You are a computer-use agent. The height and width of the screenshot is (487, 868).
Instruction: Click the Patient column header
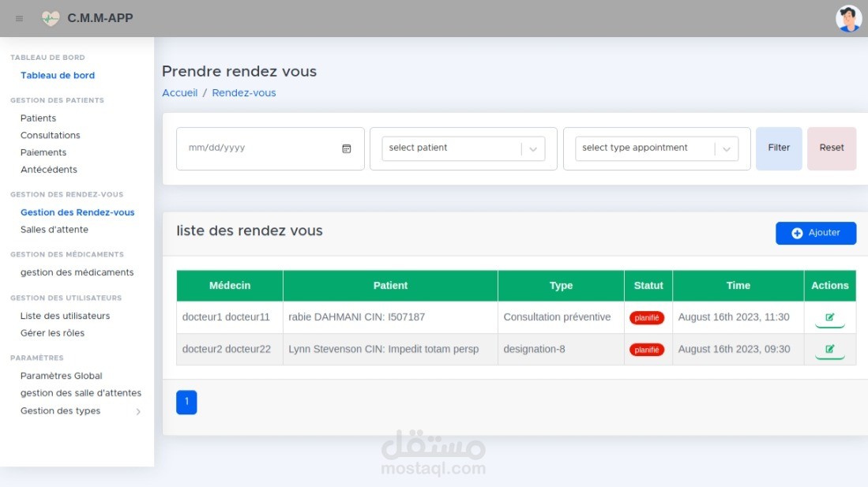(390, 286)
